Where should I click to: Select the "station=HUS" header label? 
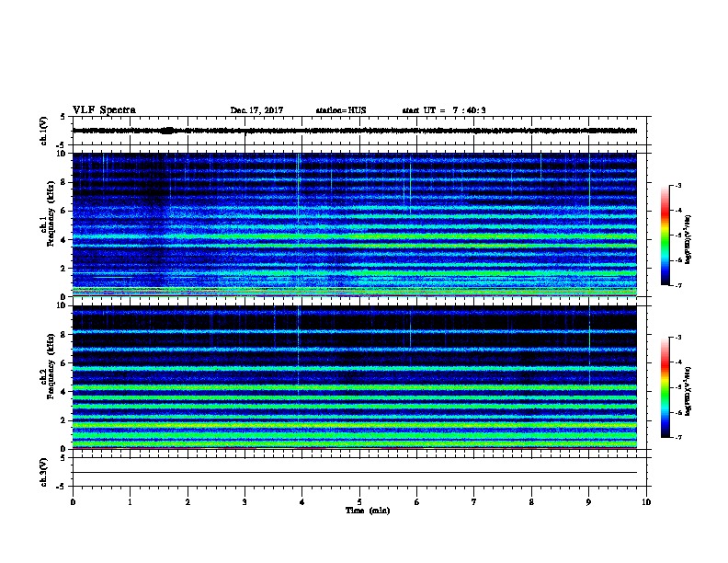pyautogui.click(x=341, y=110)
